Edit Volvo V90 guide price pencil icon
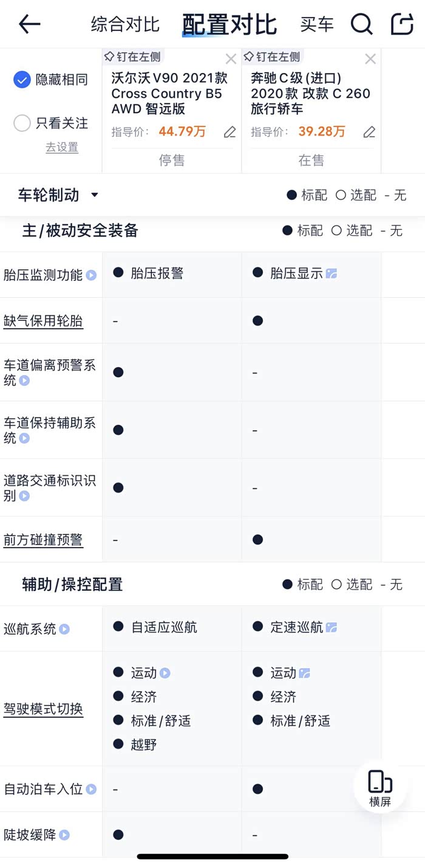The width and height of the screenshot is (425, 868). coord(229,132)
